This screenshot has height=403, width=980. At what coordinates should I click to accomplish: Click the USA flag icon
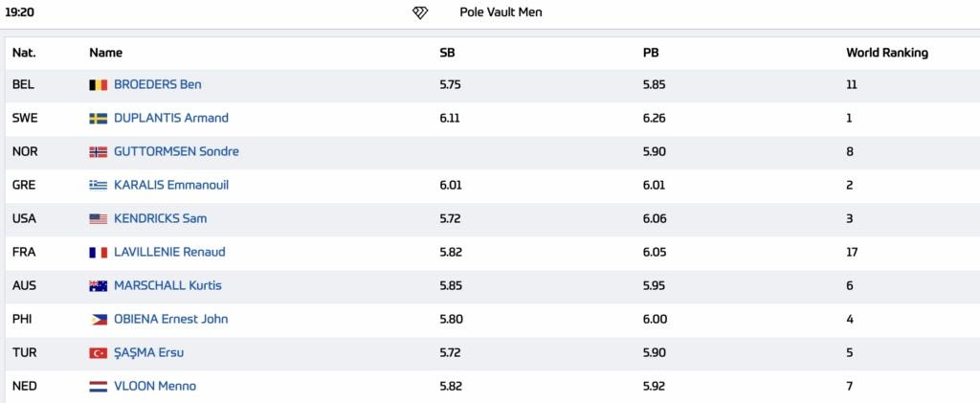98,218
